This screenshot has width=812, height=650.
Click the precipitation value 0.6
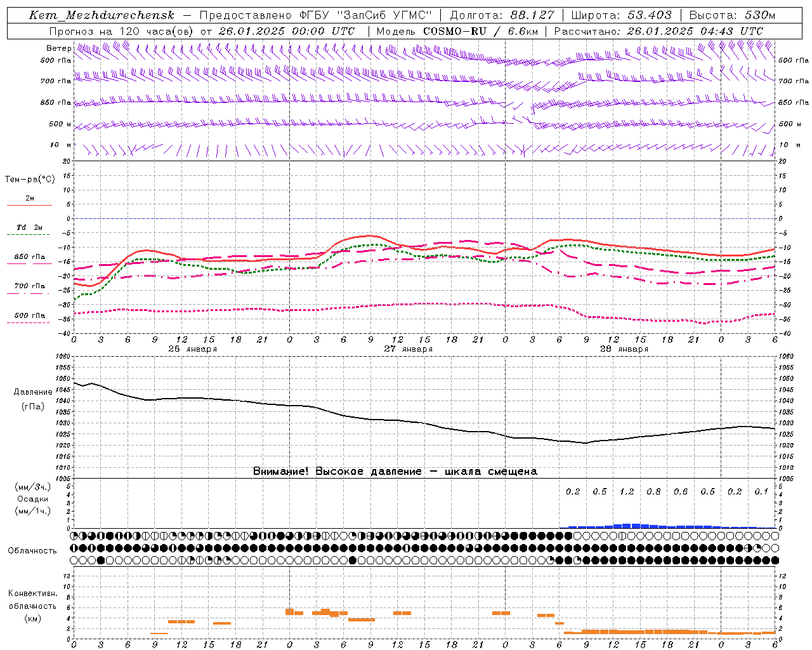(x=681, y=492)
